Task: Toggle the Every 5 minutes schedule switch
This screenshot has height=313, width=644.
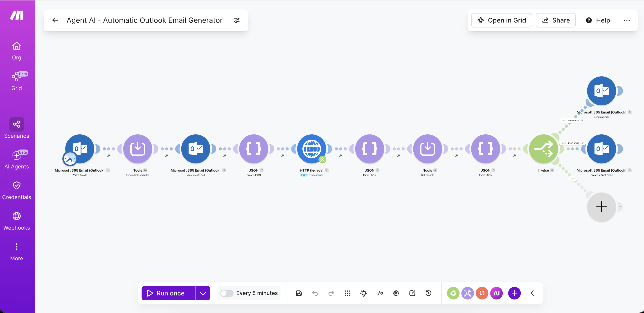Action: (227, 293)
